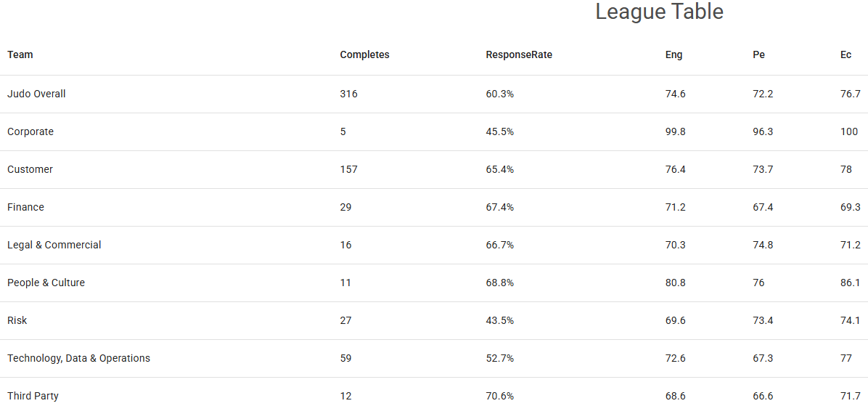Select the Legal & Commercial row
This screenshot has height=414, width=868.
coord(54,245)
